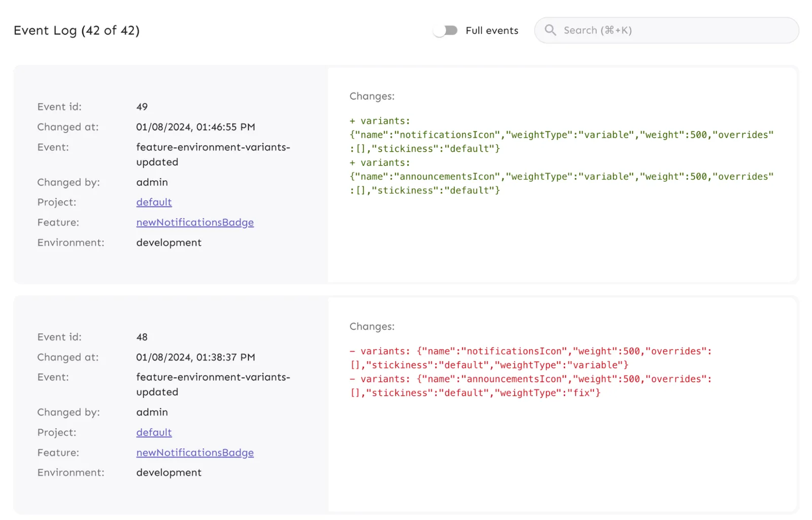The image size is (812, 520).
Task: Click the Event Log (42 of 42) heading
Action: pyautogui.click(x=77, y=30)
